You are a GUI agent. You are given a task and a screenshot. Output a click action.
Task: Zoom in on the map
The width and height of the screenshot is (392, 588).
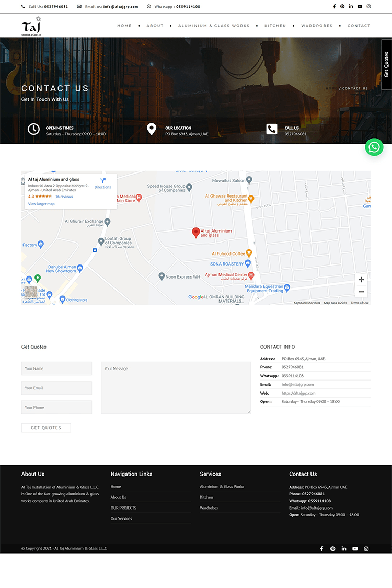tap(361, 280)
